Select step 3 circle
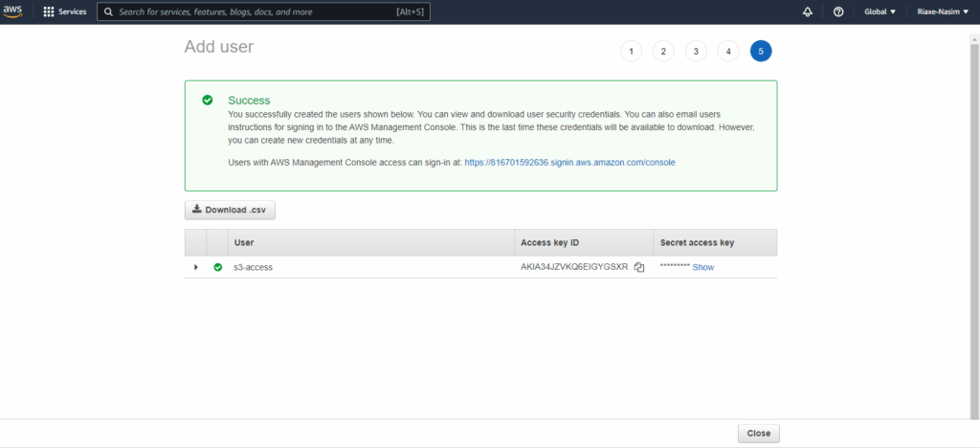This screenshot has height=448, width=980. tap(696, 52)
